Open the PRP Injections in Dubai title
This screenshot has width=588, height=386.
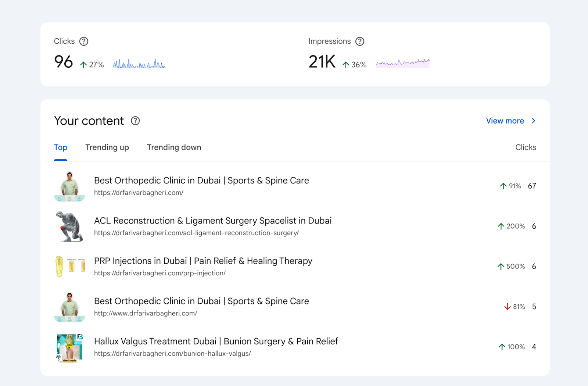click(203, 261)
